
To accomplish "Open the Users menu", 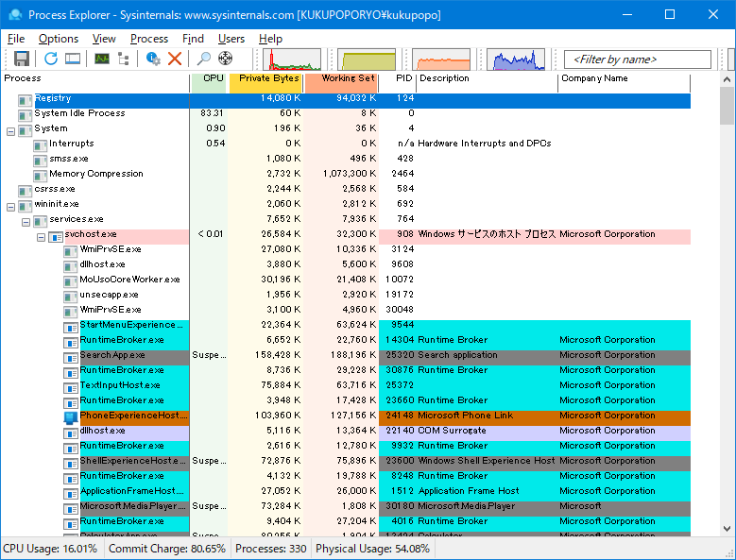I will pos(231,39).
